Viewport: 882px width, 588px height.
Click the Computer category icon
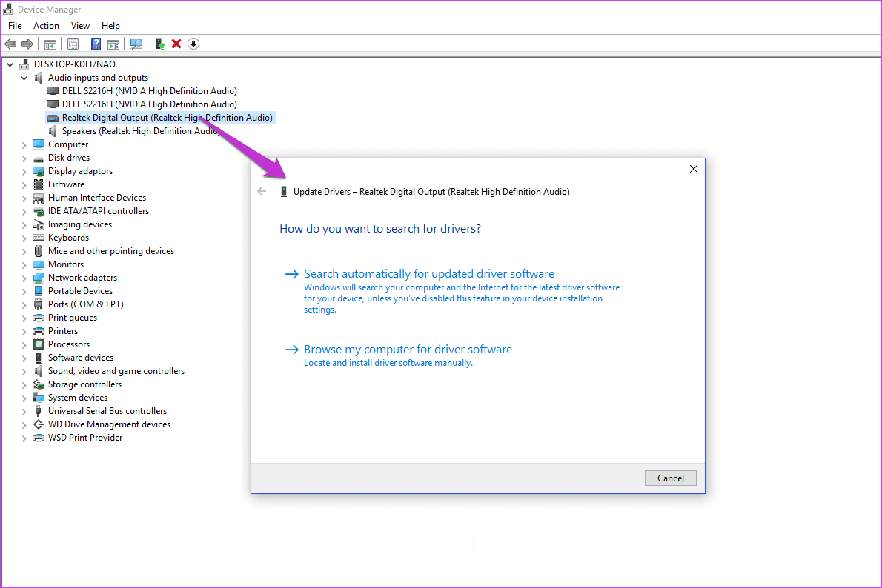tap(39, 144)
